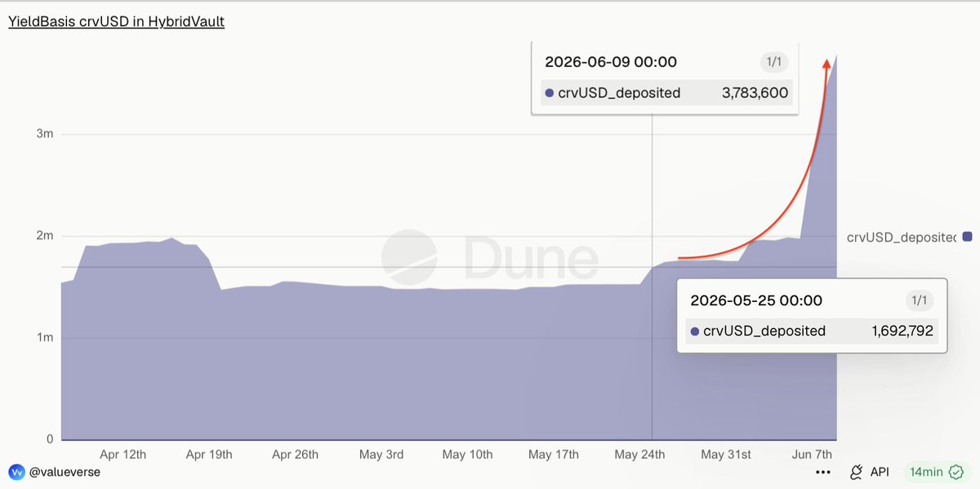Click the May 31st x-axis label
Image resolution: width=980 pixels, height=489 pixels.
pos(726,454)
